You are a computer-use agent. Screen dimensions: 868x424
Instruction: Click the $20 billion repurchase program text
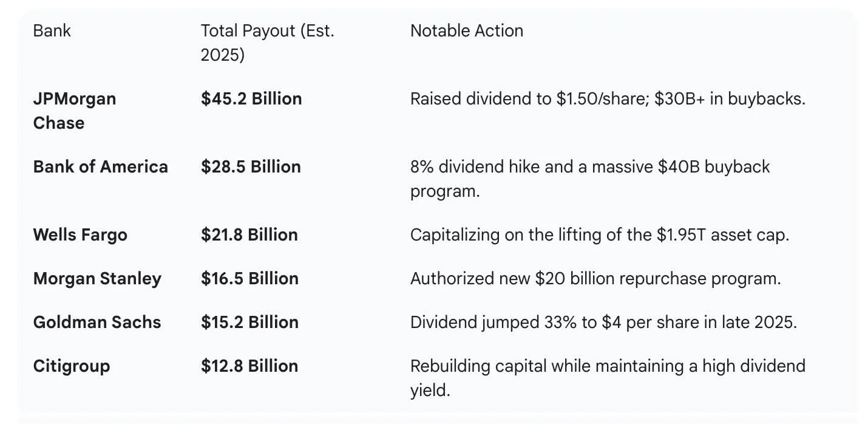(595, 279)
